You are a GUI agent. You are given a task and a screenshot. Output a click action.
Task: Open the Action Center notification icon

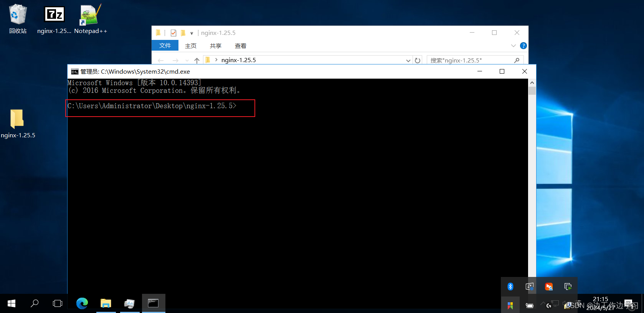click(x=629, y=303)
